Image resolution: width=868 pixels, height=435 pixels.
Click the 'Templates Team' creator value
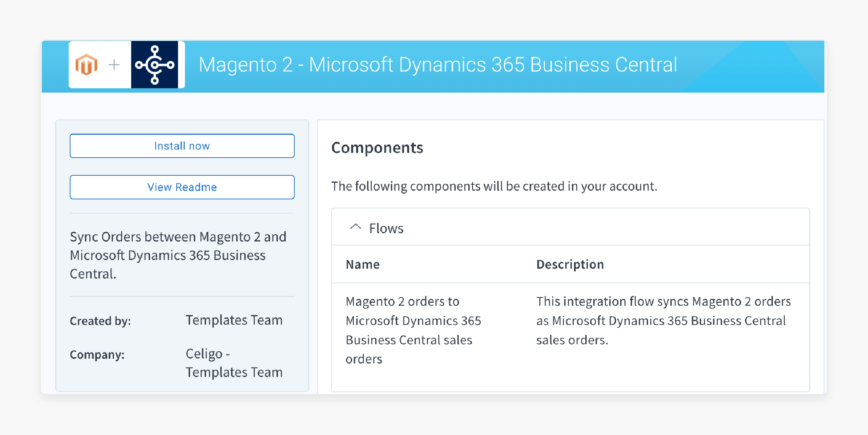click(234, 320)
